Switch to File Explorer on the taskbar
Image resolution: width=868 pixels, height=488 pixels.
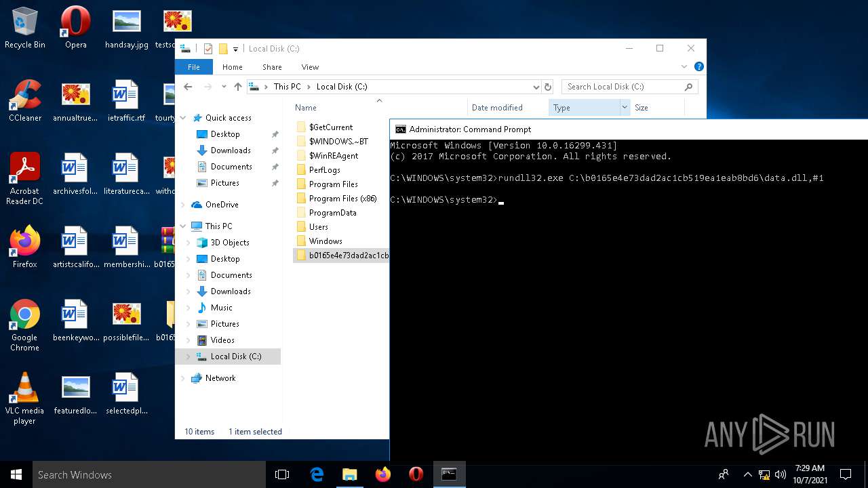349,474
